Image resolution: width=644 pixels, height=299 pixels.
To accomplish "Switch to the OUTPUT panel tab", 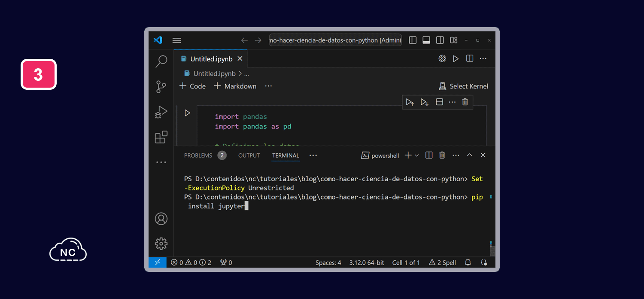I will pyautogui.click(x=249, y=156).
